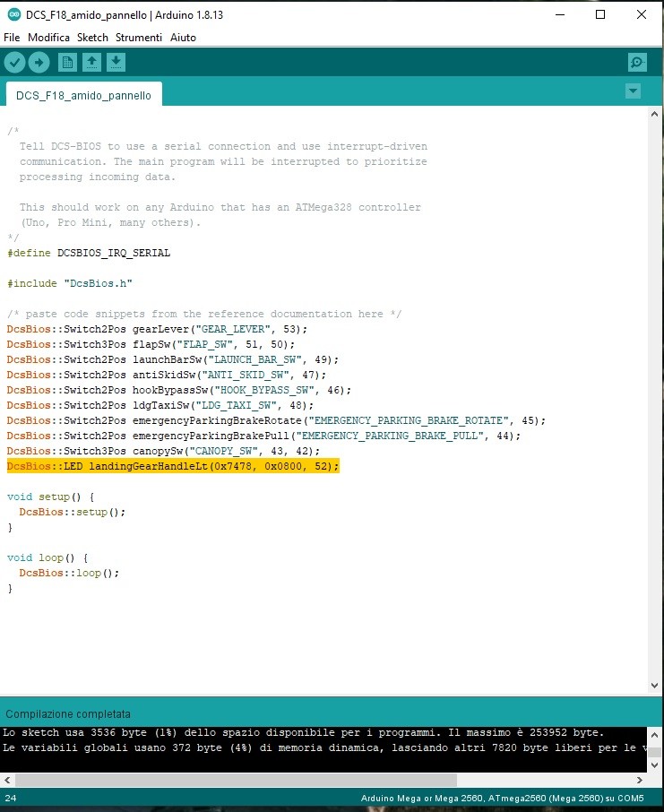Image resolution: width=664 pixels, height=812 pixels.
Task: Click the line number 24 in status bar
Action: tap(11, 798)
